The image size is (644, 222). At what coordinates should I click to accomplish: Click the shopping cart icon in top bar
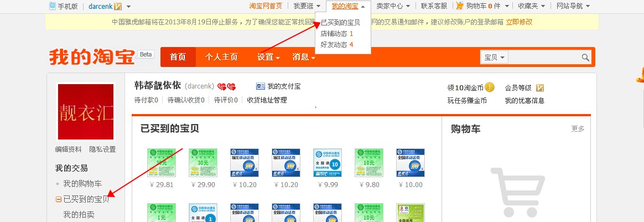[460, 6]
